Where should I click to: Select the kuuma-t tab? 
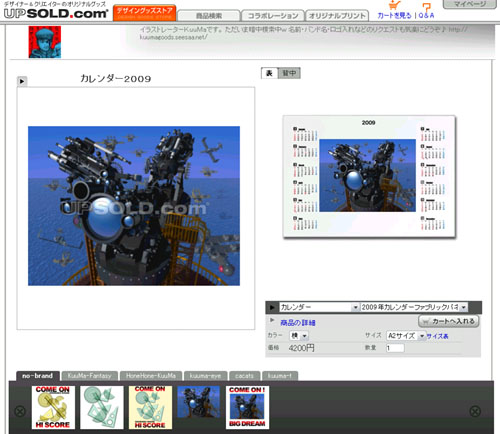[x=280, y=376]
